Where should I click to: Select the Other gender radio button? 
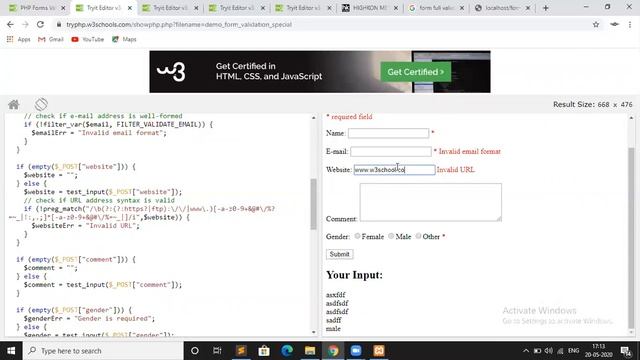point(418,236)
